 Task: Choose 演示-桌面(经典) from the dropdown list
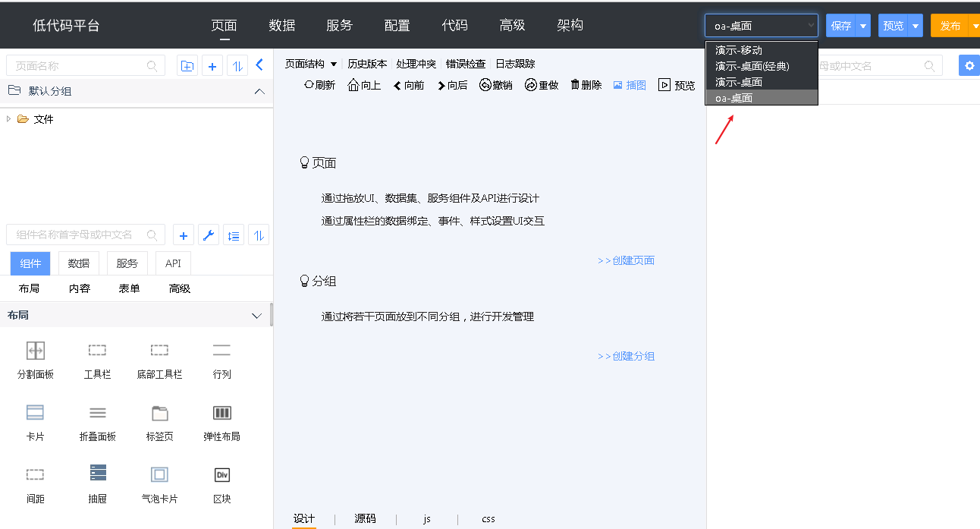click(x=762, y=66)
